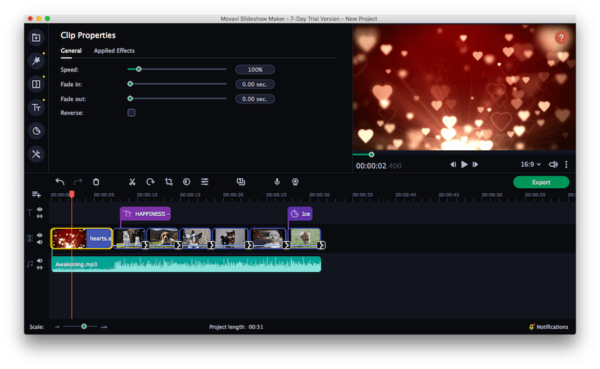The image size is (600, 369).
Task: Adjust the Speed slider handle
Action: click(139, 69)
